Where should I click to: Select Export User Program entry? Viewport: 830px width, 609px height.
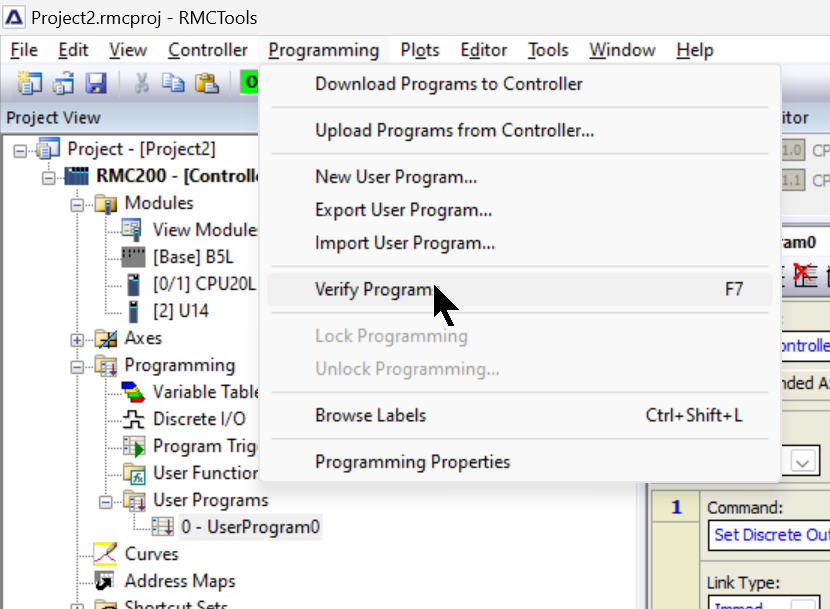click(x=520, y=210)
